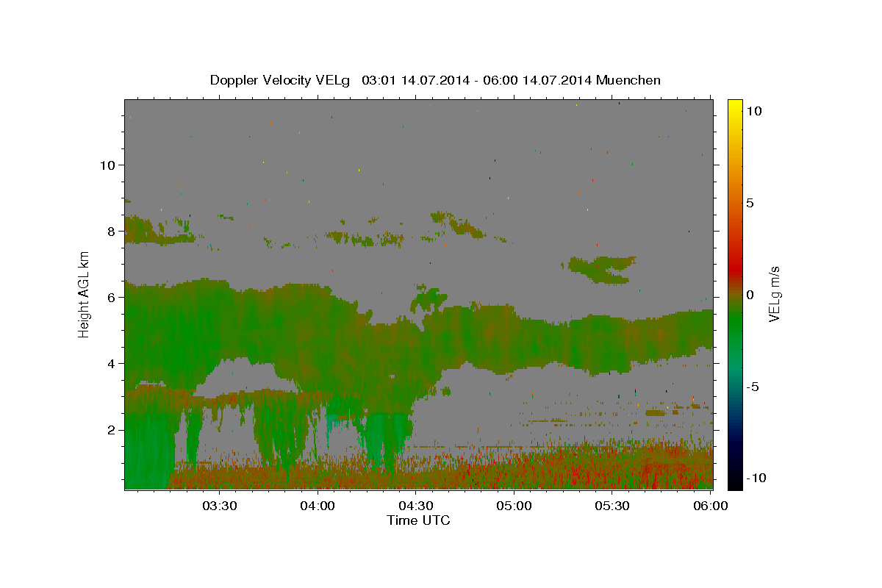Click the colorbar value 5 label
The width and height of the screenshot is (882, 588).
[750, 203]
